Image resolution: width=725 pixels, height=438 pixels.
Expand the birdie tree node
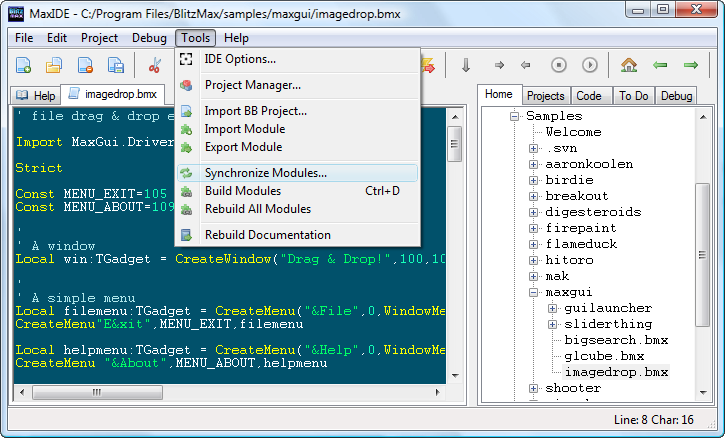click(x=533, y=180)
